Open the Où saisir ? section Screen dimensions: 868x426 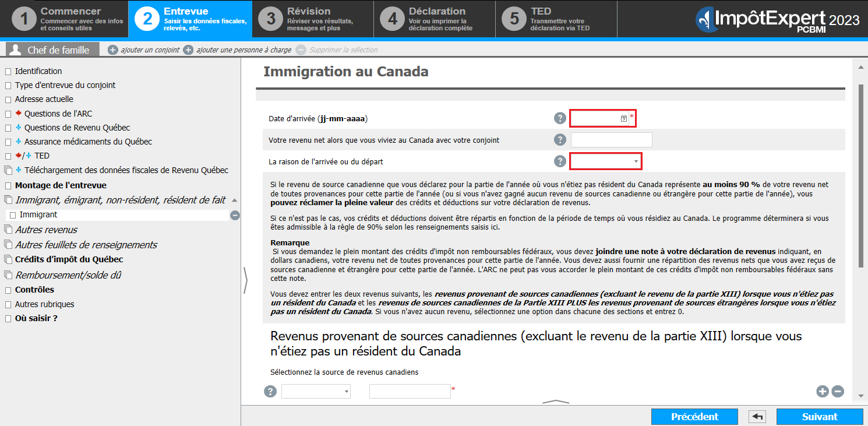click(x=36, y=318)
